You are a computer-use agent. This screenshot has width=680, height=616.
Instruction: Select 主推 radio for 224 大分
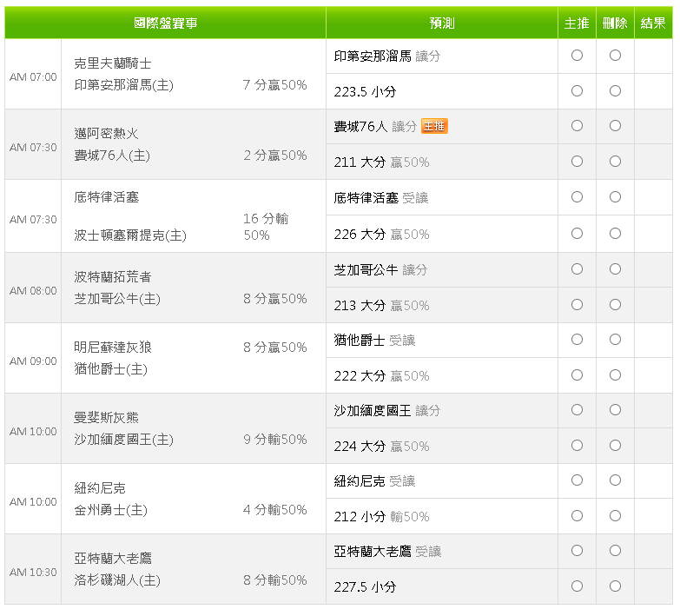click(577, 445)
